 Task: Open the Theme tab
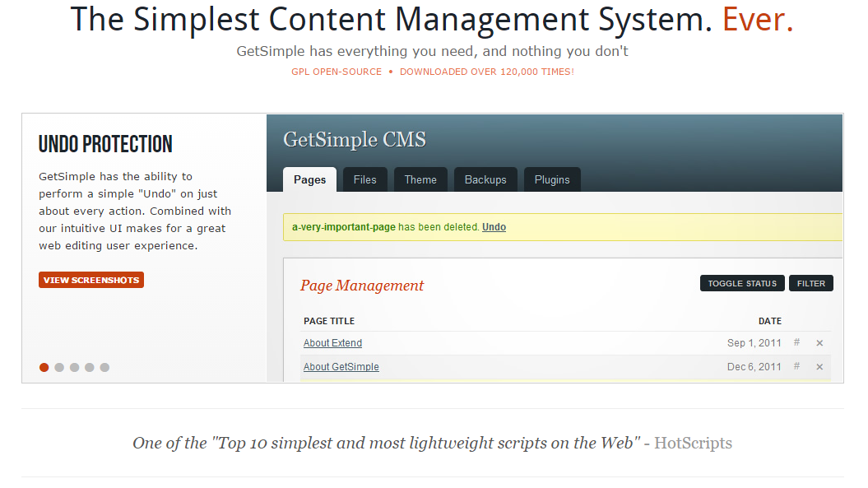420,179
